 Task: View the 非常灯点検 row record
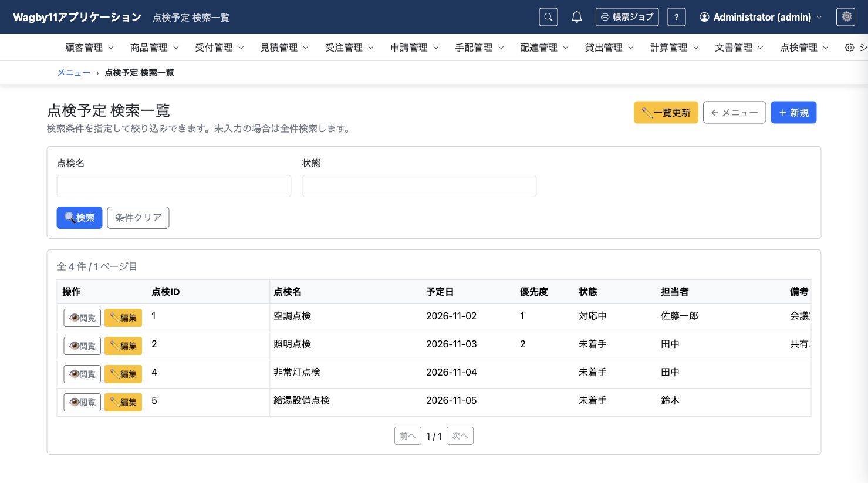[82, 374]
